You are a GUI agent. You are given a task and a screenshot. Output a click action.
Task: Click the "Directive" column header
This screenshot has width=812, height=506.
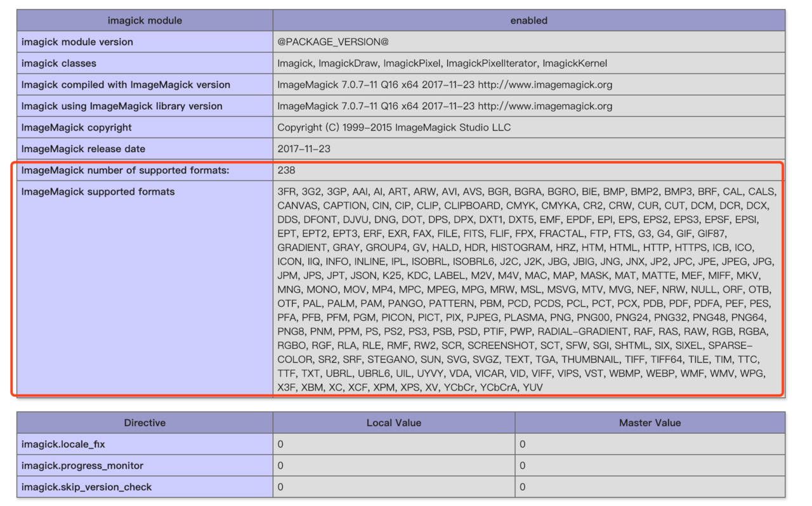pyautogui.click(x=145, y=423)
